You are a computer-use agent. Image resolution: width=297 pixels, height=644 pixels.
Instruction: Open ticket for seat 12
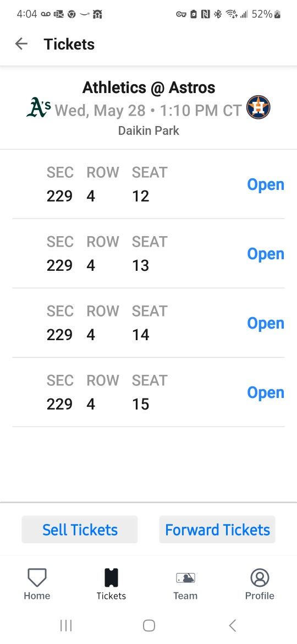tap(266, 185)
